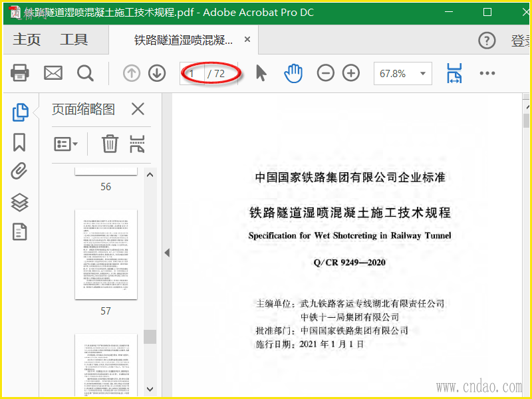Image resolution: width=532 pixels, height=399 pixels.
Task: Select the 铁路隧道湿喷混凝... document tab
Action: [x=184, y=40]
